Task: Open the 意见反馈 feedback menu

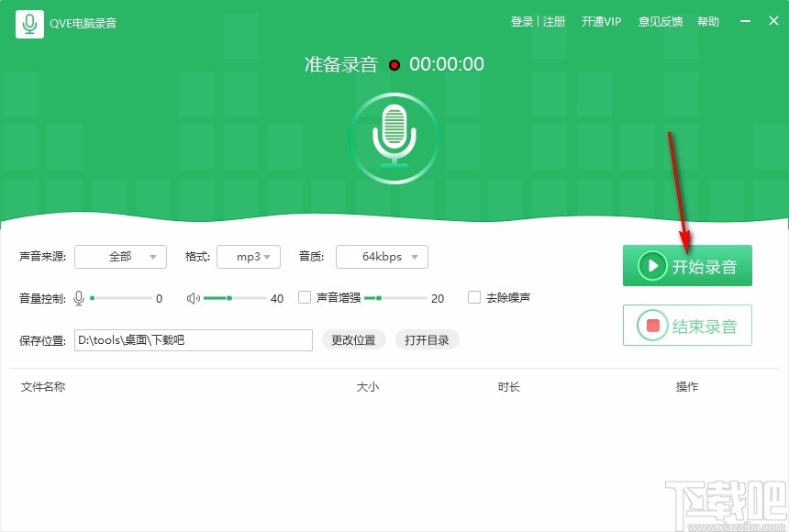Action: [660, 21]
